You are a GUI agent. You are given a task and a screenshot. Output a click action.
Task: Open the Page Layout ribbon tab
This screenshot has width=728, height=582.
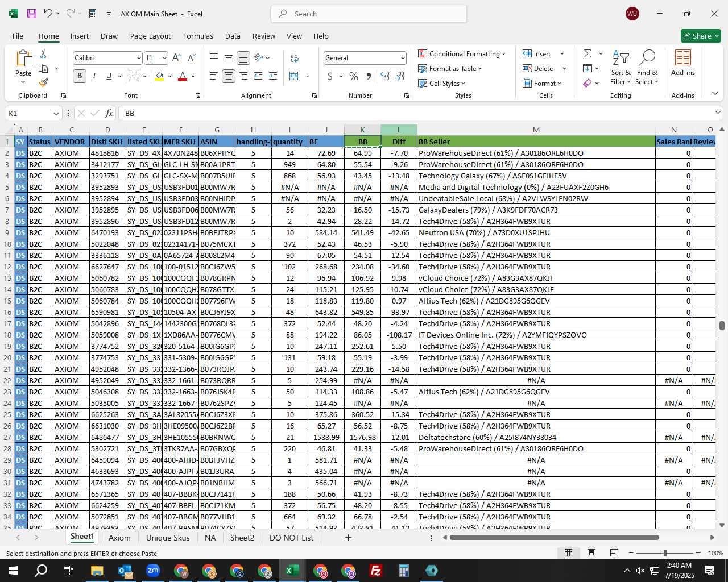[x=150, y=36]
